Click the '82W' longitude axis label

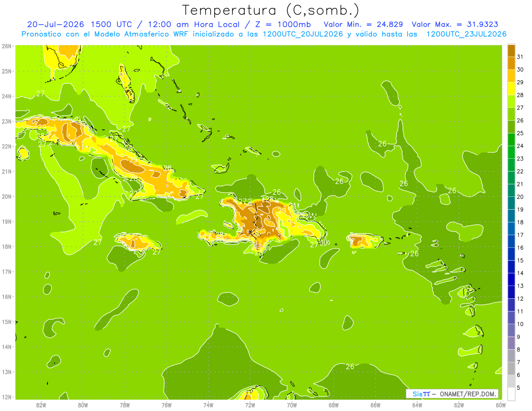tap(41, 405)
